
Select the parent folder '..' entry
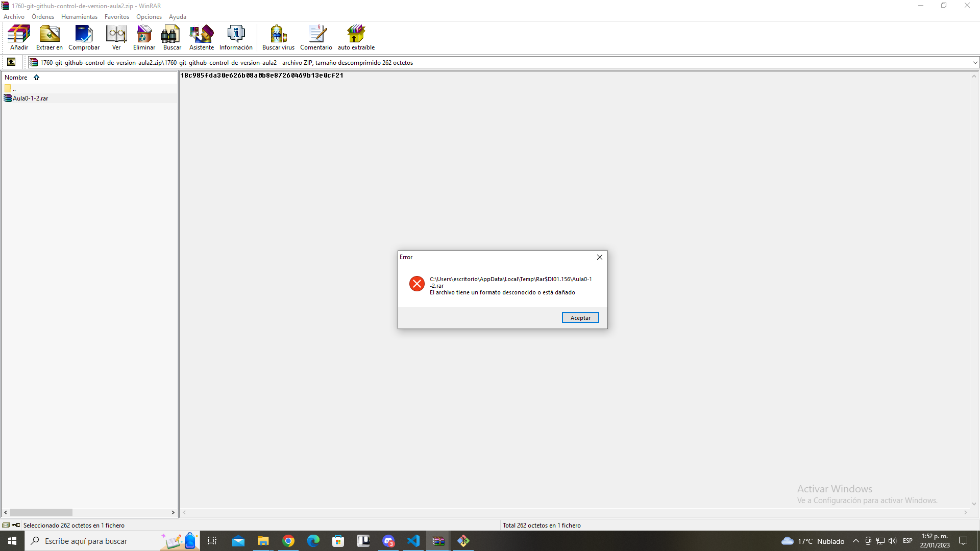[10, 89]
